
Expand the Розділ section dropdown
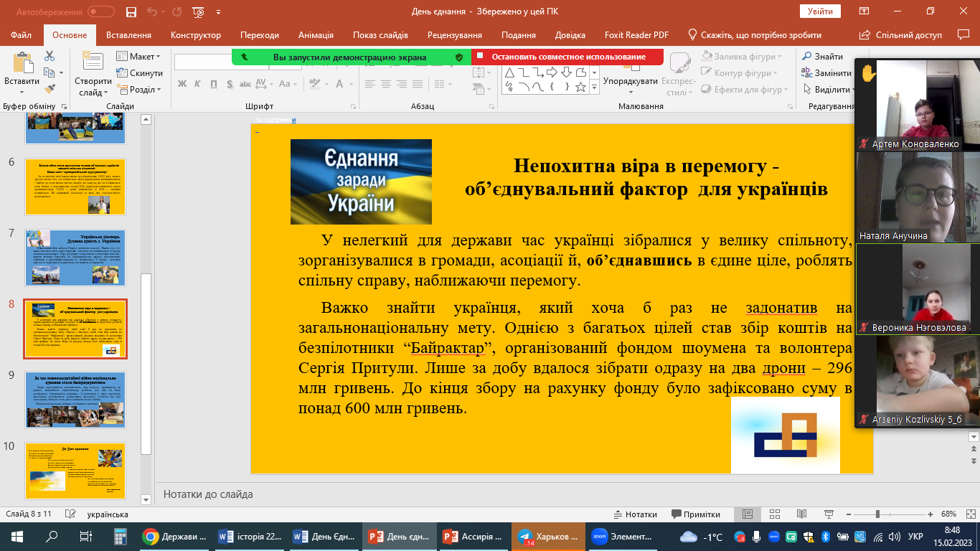[144, 90]
